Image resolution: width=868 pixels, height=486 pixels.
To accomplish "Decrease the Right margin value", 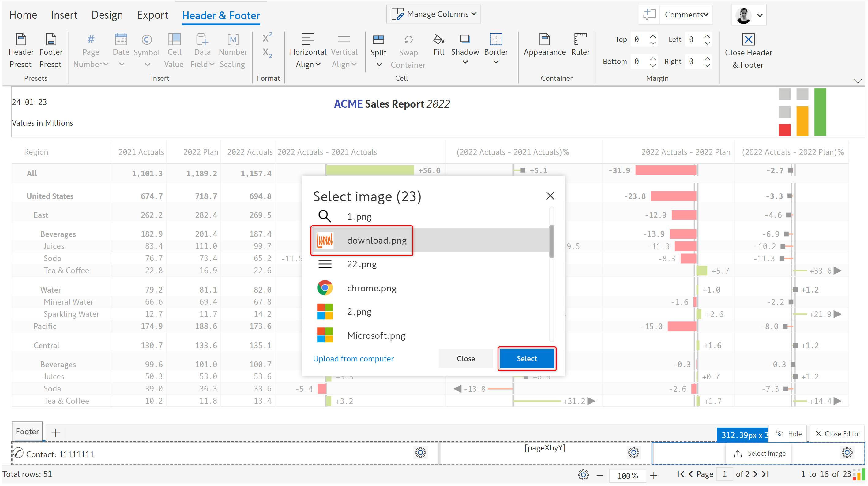I will pyautogui.click(x=707, y=65).
